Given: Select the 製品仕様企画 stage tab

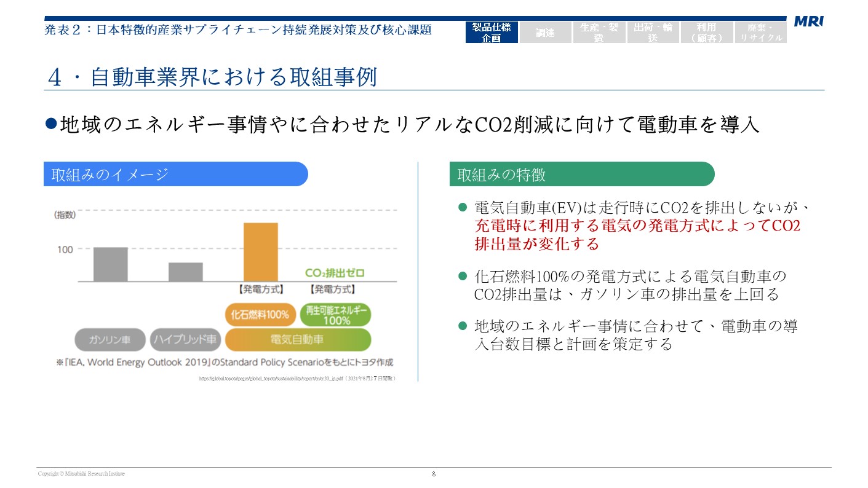Looking at the screenshot, I should 492,33.
